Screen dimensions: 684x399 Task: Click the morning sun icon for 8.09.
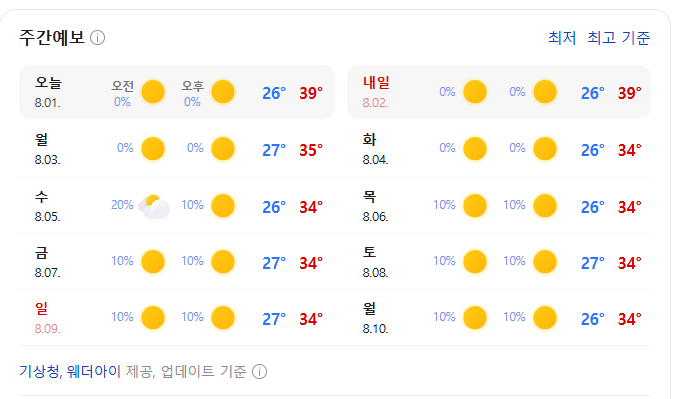point(153,317)
